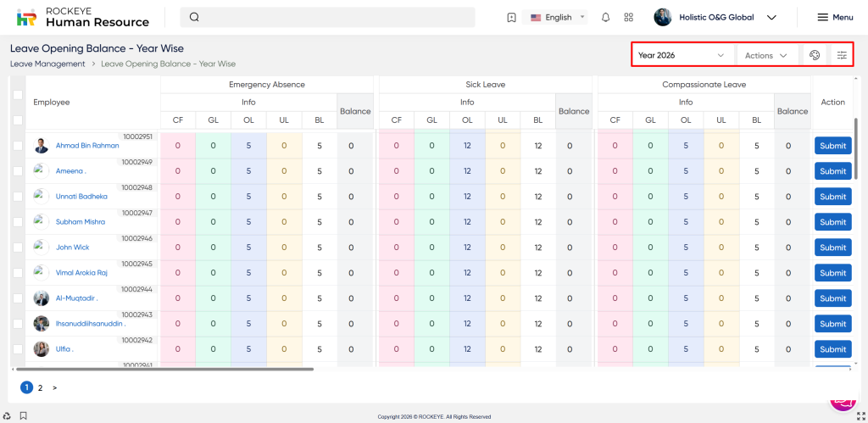The image size is (868, 423).
Task: Open the English language selector
Action: coord(558,17)
